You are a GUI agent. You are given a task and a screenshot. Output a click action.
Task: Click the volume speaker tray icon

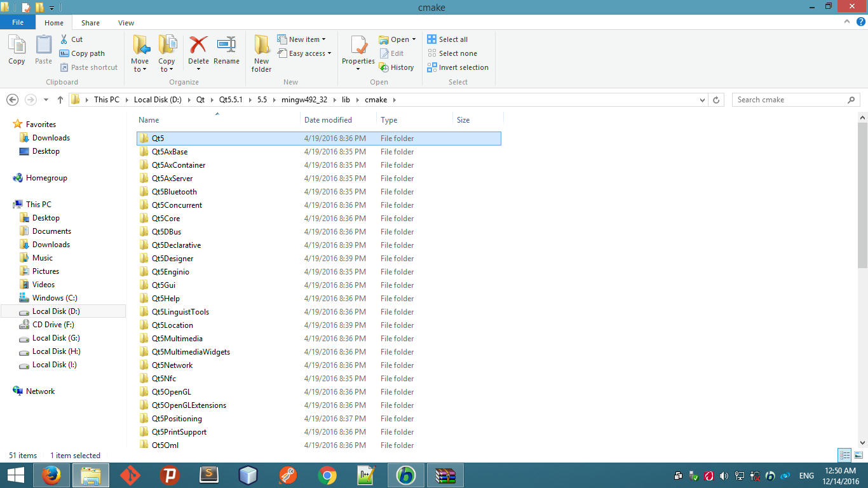pyautogui.click(x=724, y=475)
